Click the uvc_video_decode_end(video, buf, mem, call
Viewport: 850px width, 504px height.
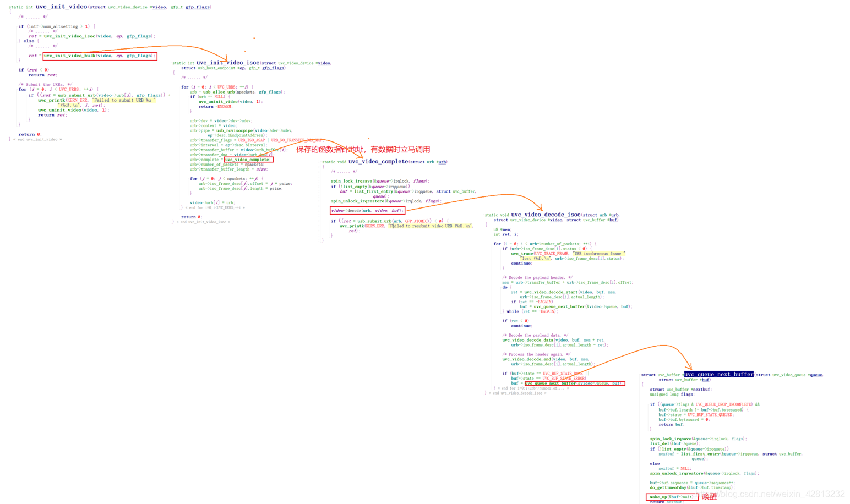(x=546, y=359)
